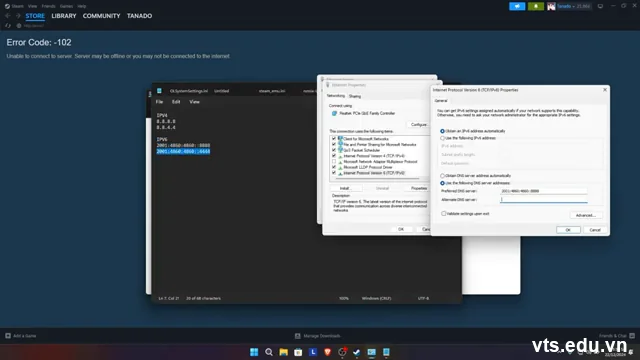Toggle File and Printer Sharing checkbox
Screen dimensions: 640x360
click(334, 144)
